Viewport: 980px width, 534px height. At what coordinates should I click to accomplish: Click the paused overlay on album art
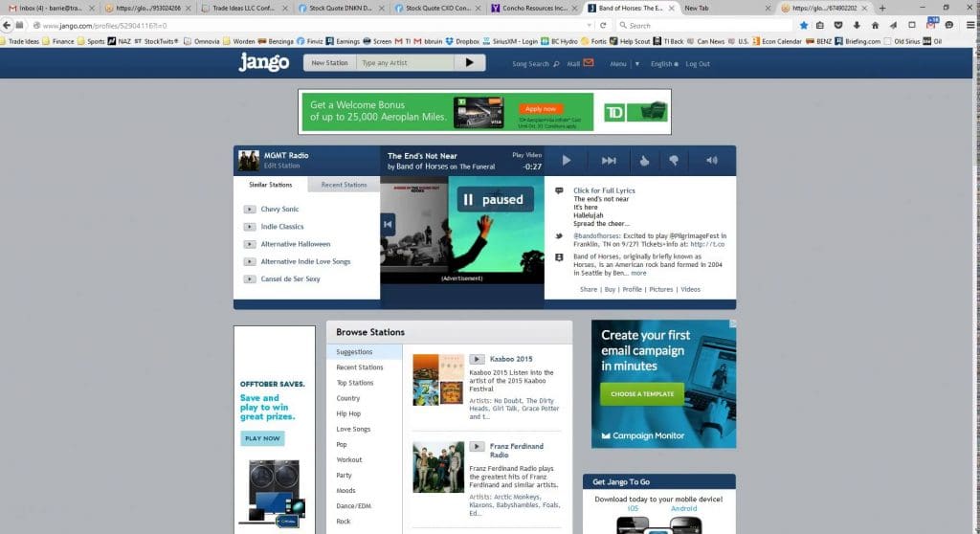click(495, 199)
